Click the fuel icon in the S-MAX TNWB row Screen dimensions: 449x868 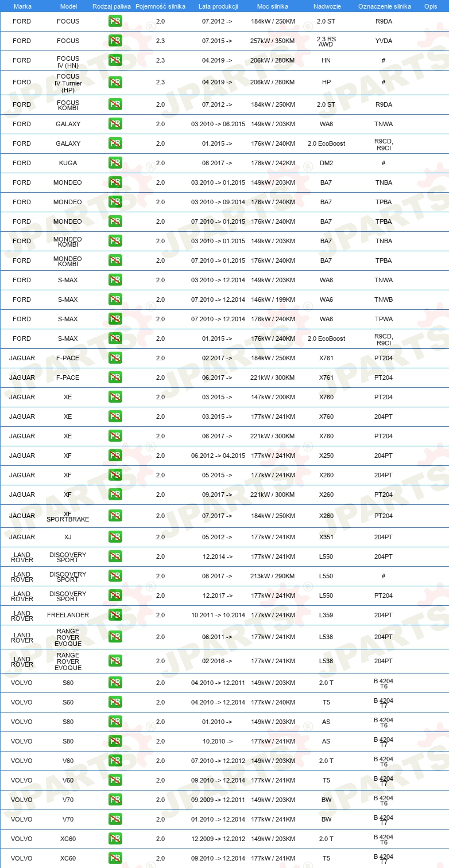(115, 299)
